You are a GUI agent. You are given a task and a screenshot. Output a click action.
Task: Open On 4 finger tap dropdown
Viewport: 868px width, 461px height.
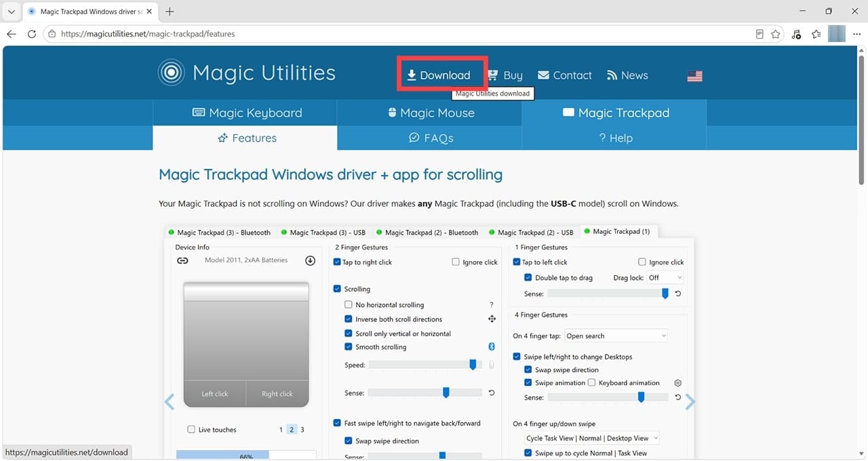[616, 336]
